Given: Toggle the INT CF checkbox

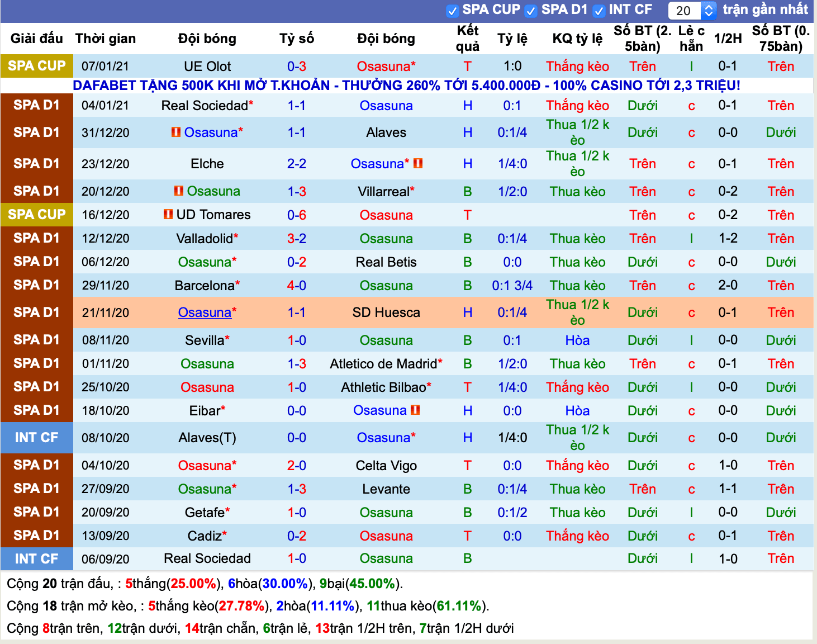Looking at the screenshot, I should click(599, 11).
